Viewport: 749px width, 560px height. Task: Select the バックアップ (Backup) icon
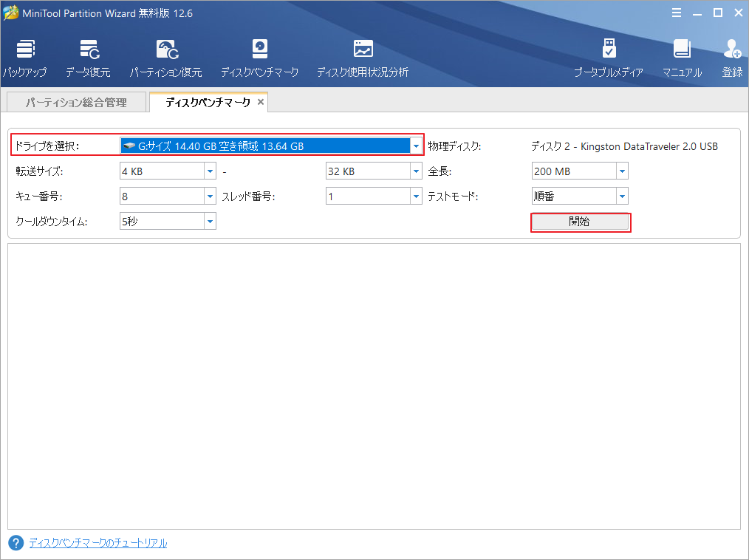click(26, 55)
